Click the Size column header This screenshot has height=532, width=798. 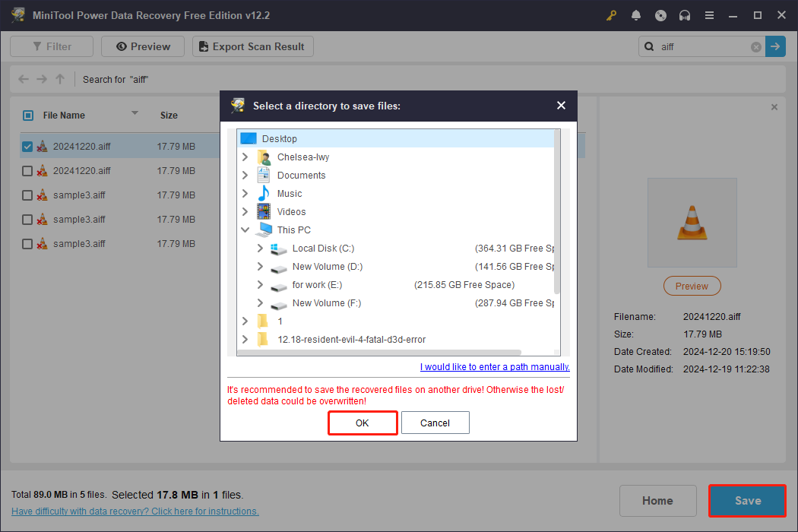(169, 116)
